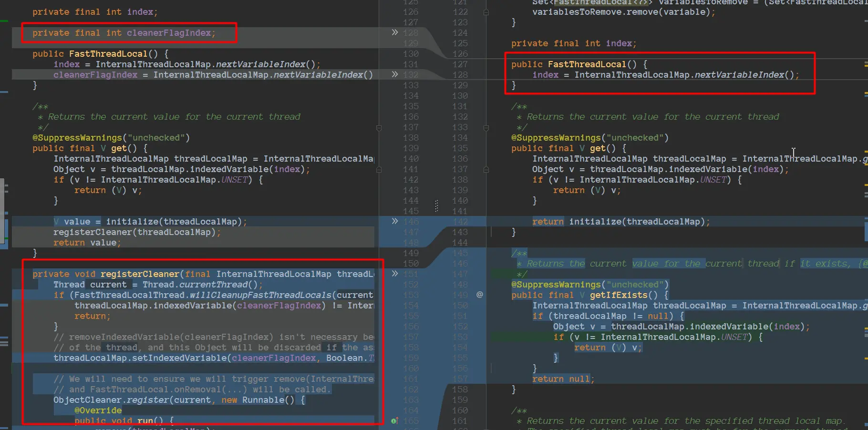Click 'public final V get() {' in left pane
Screen dimensions: 868x430
[x=90, y=148]
